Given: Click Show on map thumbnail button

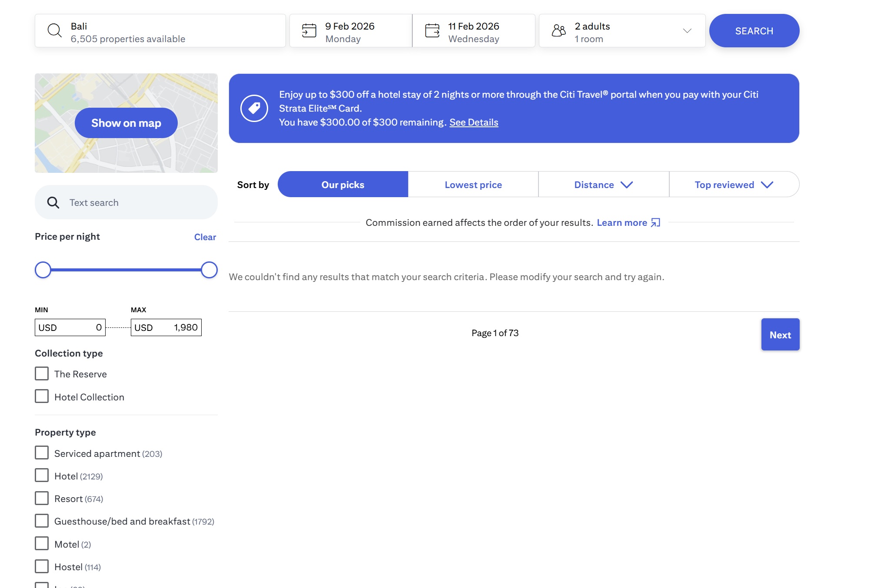Looking at the screenshot, I should click(126, 123).
